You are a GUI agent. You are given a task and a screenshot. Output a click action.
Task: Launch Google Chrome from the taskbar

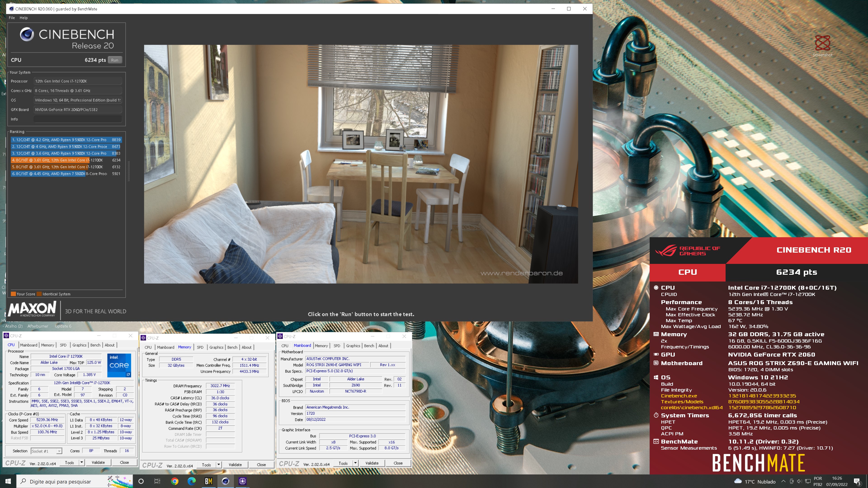(175, 481)
